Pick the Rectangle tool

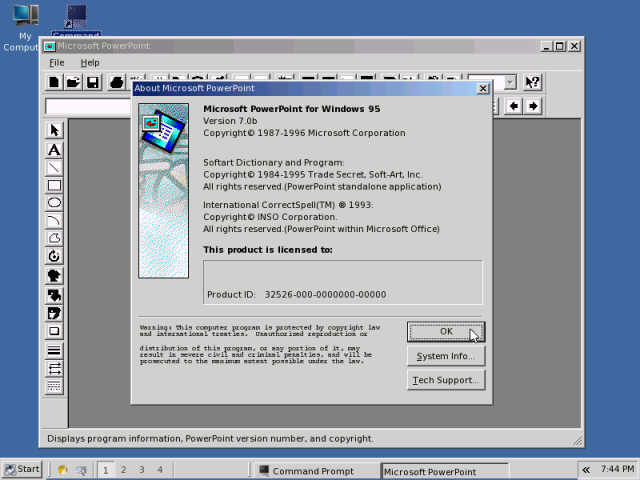click(x=54, y=185)
